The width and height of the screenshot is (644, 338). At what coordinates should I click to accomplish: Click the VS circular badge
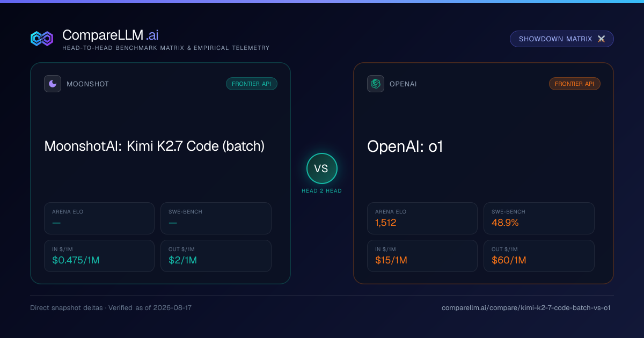[x=321, y=168]
